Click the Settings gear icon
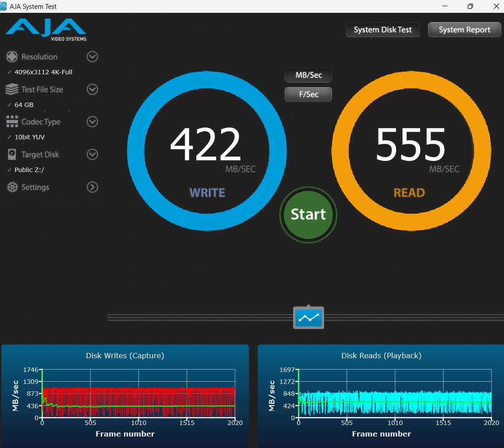Image resolution: width=504 pixels, height=448 pixels. [x=12, y=187]
